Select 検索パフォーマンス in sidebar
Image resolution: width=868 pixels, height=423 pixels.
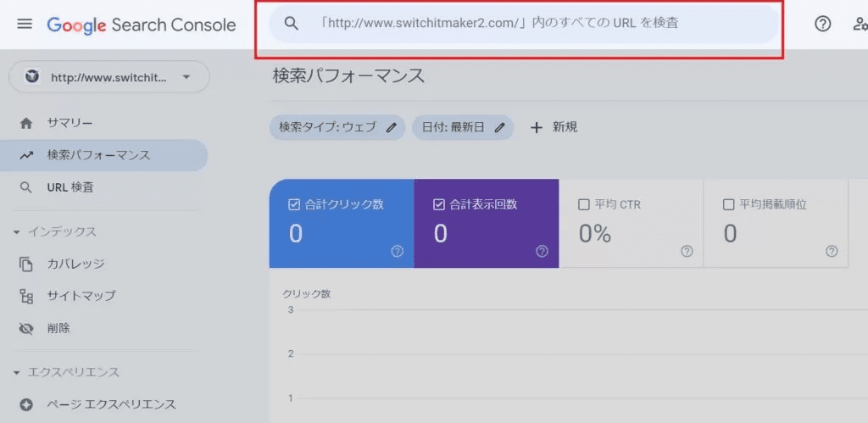[x=103, y=156]
